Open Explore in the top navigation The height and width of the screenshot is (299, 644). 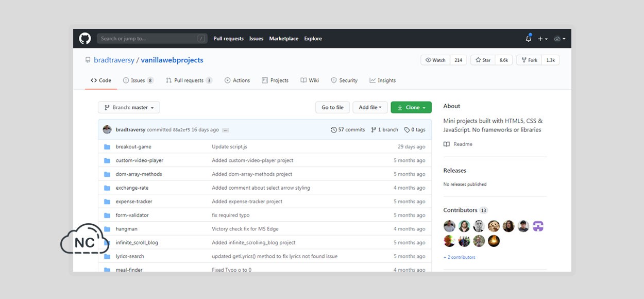click(x=313, y=39)
